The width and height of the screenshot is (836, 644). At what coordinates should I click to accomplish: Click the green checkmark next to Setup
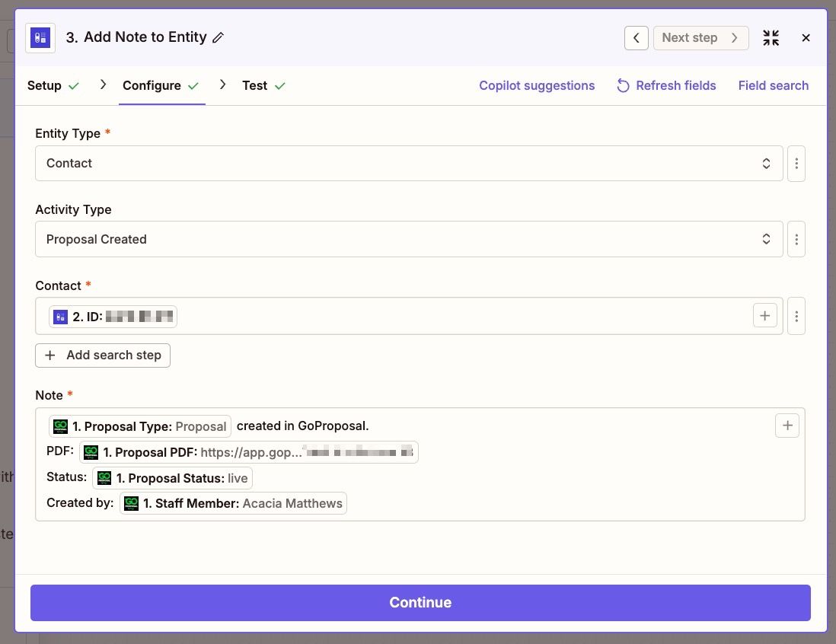(x=74, y=86)
